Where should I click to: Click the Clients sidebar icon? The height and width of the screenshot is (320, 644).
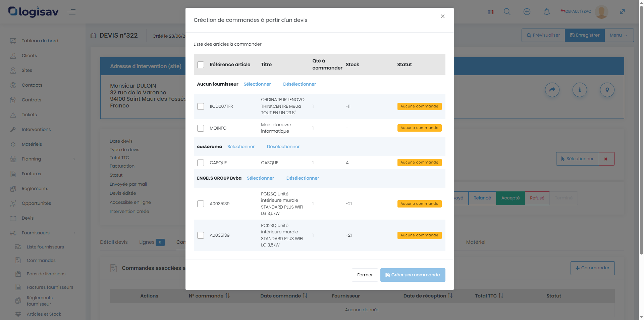[13, 56]
